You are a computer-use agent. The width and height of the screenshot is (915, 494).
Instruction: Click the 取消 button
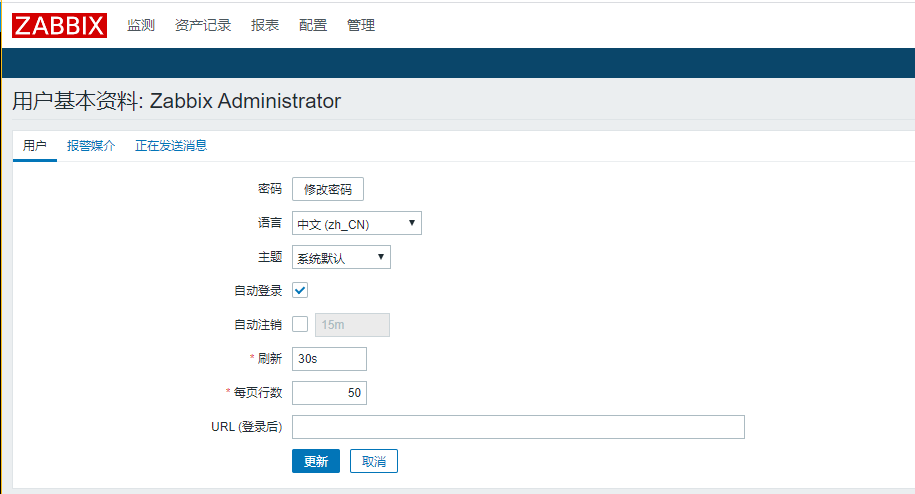point(374,461)
